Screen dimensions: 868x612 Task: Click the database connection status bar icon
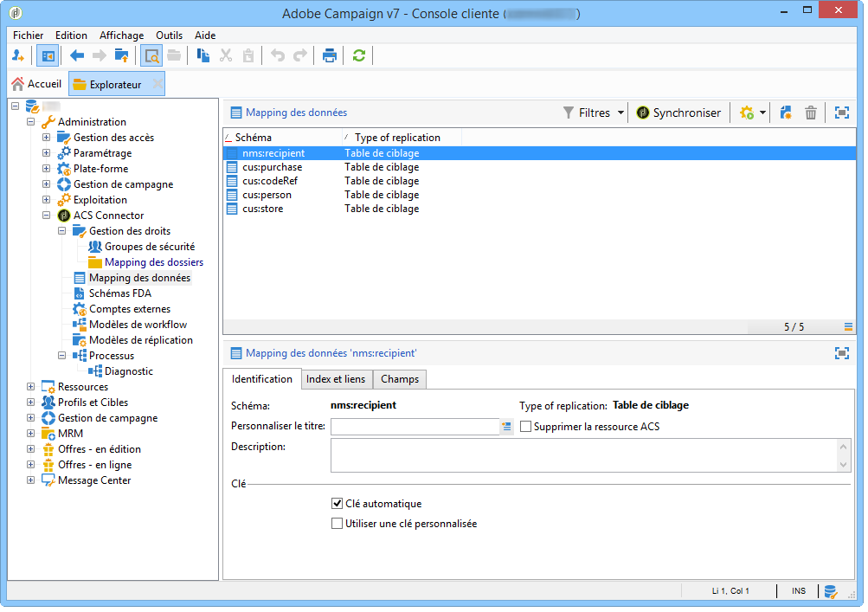tap(831, 592)
